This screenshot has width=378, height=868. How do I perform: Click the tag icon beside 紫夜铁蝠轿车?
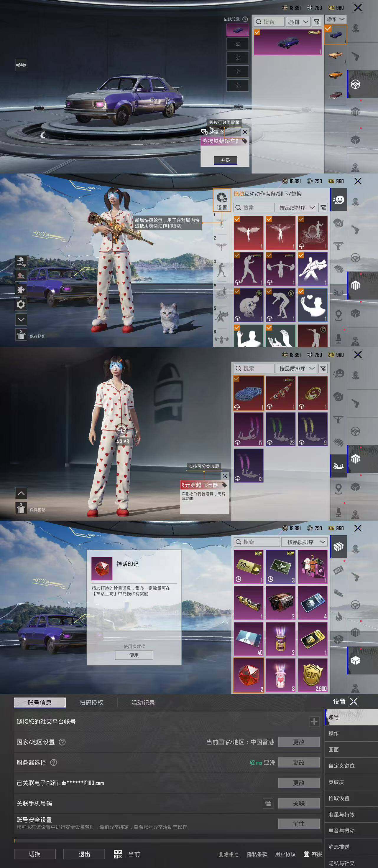click(244, 141)
